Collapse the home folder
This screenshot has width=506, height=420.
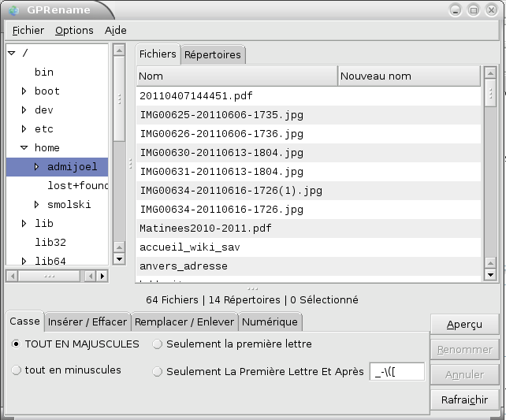[x=24, y=148]
